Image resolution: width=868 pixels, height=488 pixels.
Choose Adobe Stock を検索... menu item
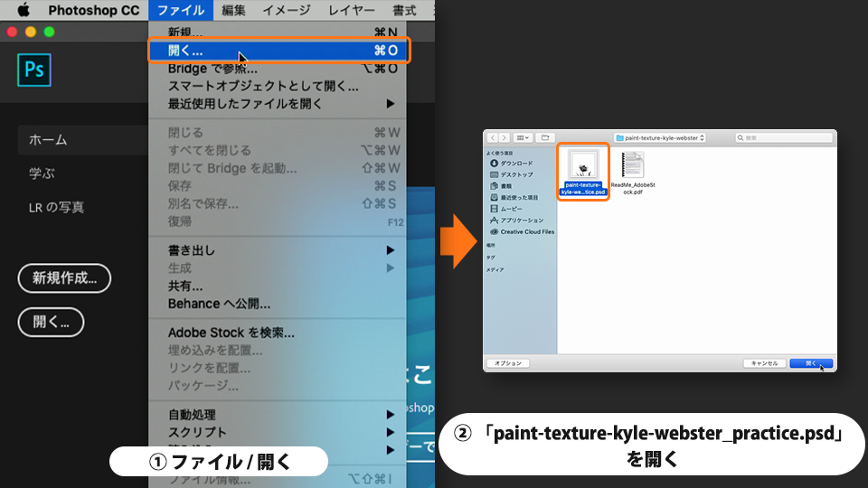278,333
